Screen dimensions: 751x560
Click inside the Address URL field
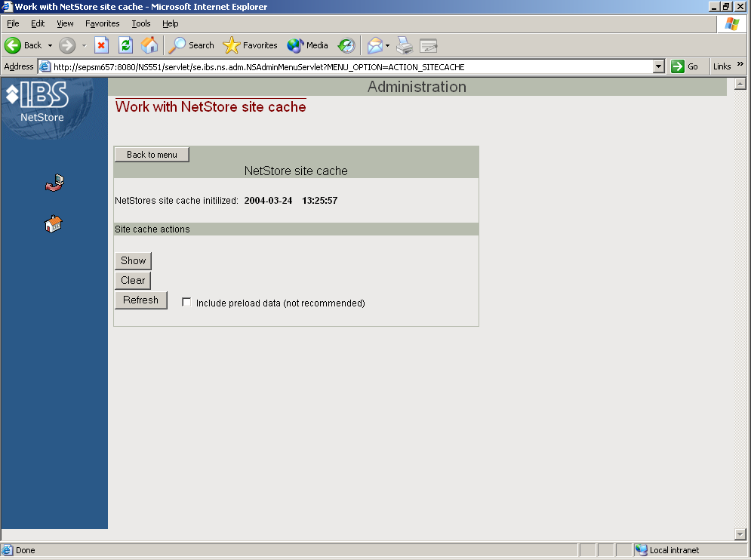coord(347,66)
